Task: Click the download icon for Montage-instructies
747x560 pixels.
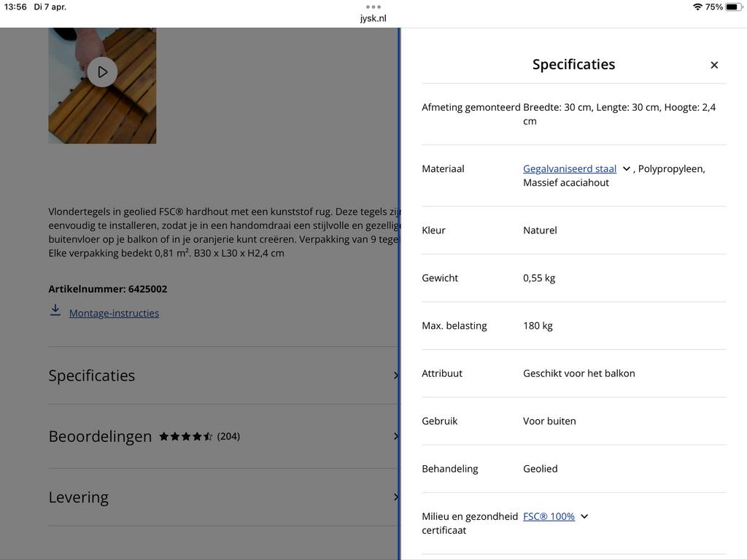Action: pyautogui.click(x=55, y=311)
